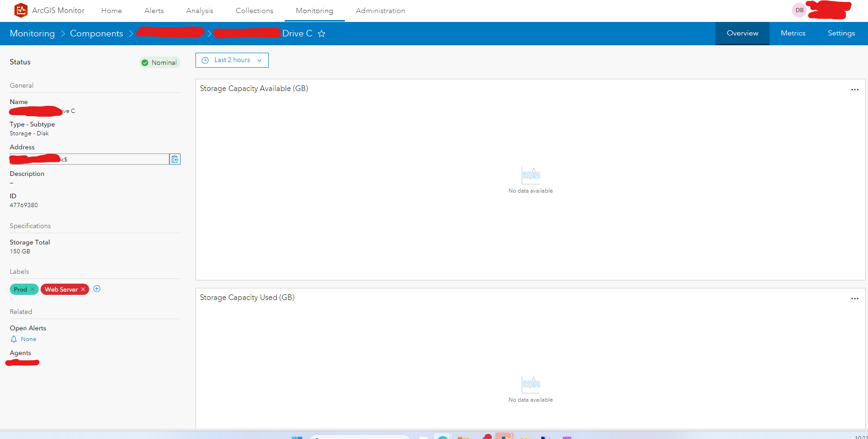Navigate to Components in the breadcrumb
This screenshot has height=439, width=868.
click(x=97, y=34)
